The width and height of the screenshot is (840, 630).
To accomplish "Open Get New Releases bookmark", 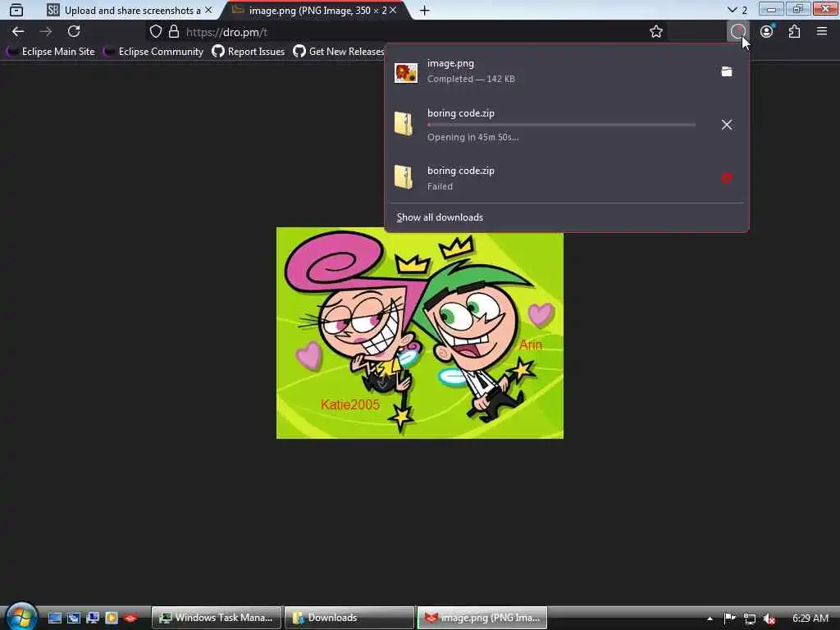I will click(x=339, y=52).
